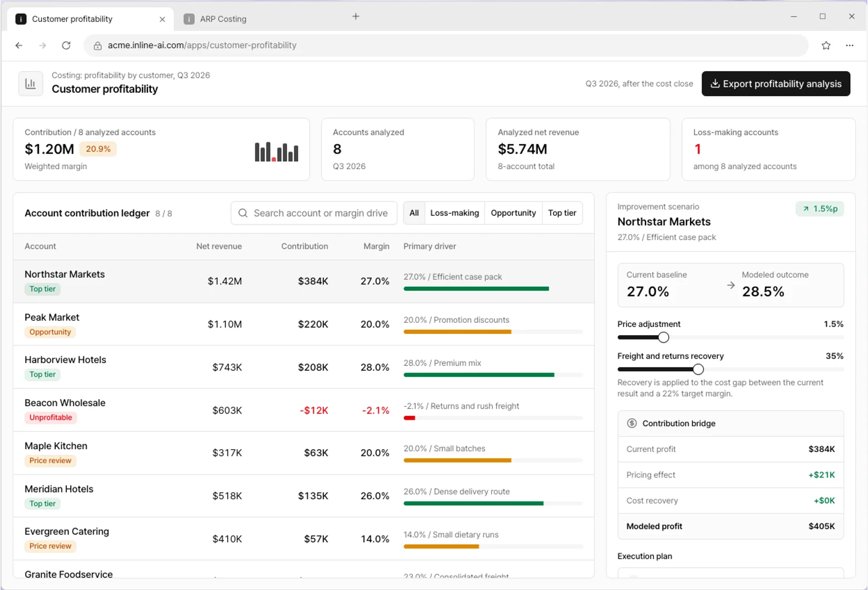Open the Harborview Hotels account row
Viewport: 868px width, 590px height.
point(304,367)
